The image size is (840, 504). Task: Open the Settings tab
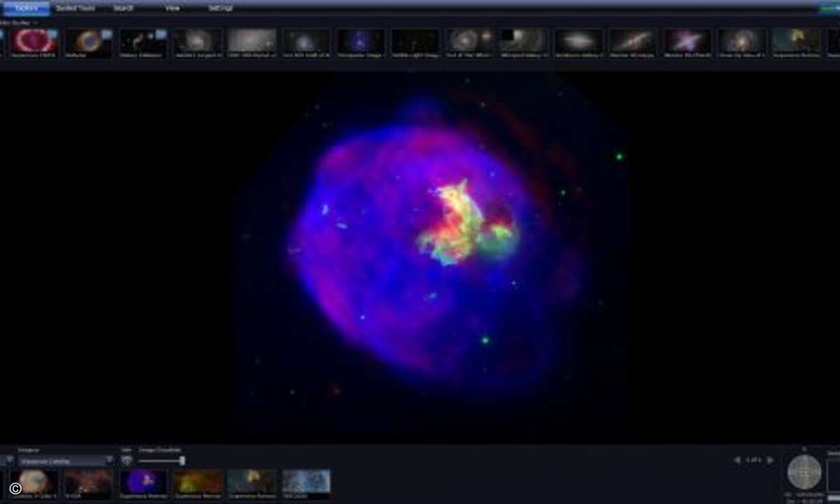tap(220, 8)
